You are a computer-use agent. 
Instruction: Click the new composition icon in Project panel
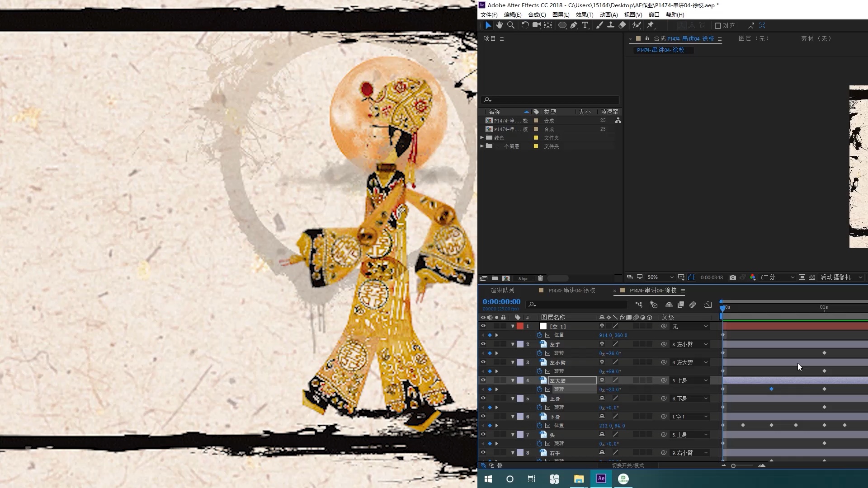click(x=506, y=278)
